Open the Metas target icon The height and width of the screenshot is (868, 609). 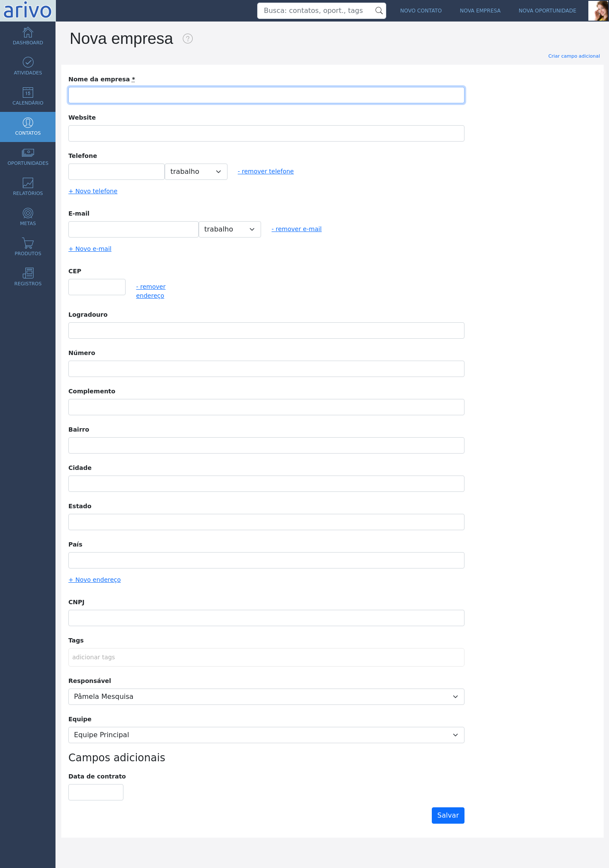tap(28, 213)
